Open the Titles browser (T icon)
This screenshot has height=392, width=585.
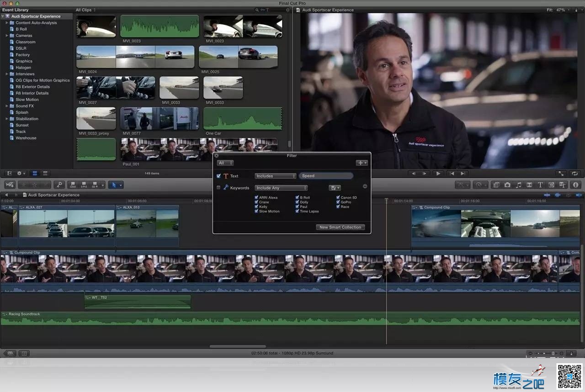[540, 185]
